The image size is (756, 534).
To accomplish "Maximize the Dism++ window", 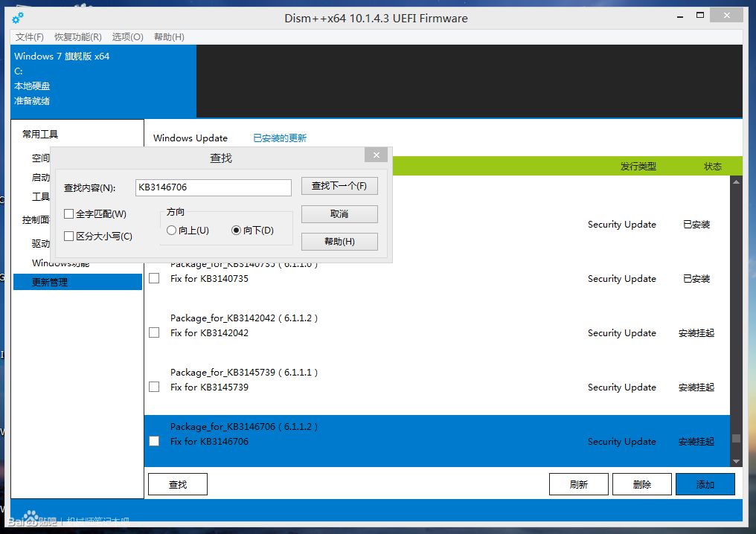I will coord(700,16).
